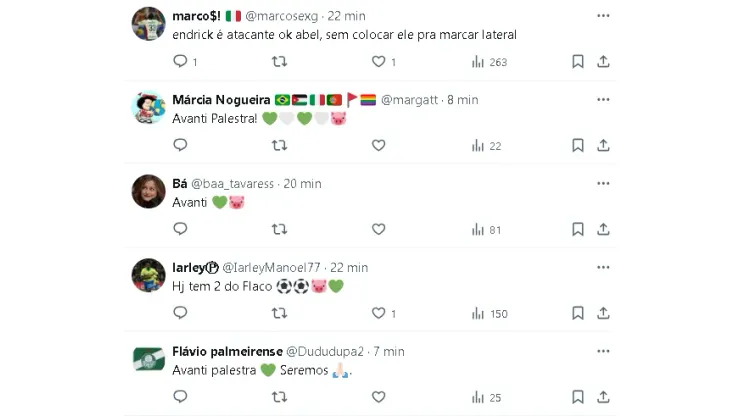
Task: Retweet Márcia Nogueira's Avanti Palestra post
Action: [x=280, y=146]
